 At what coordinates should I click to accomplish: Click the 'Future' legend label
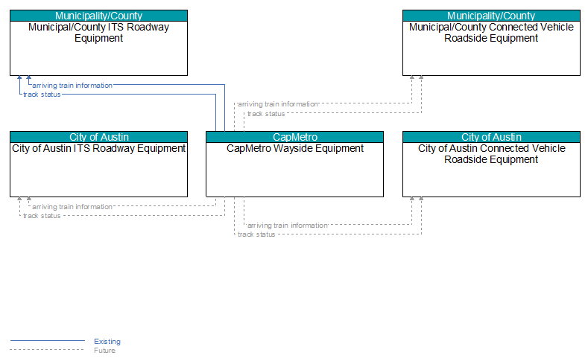click(104, 350)
